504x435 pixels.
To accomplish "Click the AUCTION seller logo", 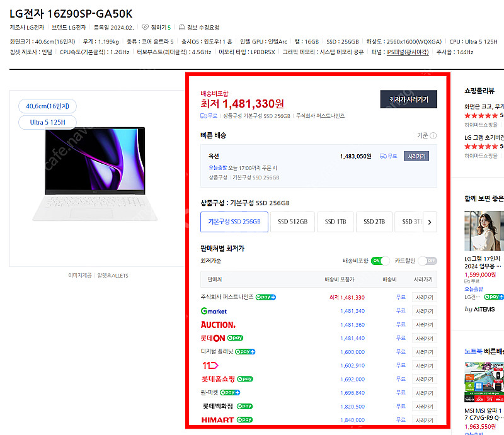I will [x=218, y=325].
